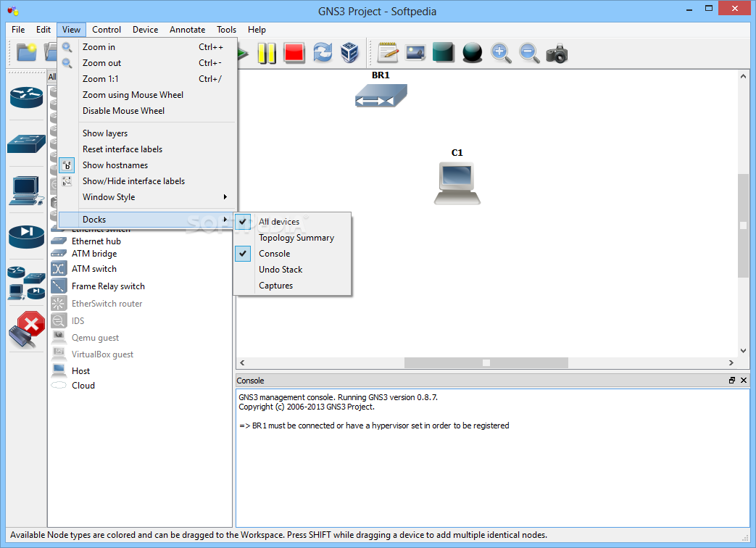Open the Edit menu
Image resolution: width=756 pixels, height=548 pixels.
pos(43,30)
